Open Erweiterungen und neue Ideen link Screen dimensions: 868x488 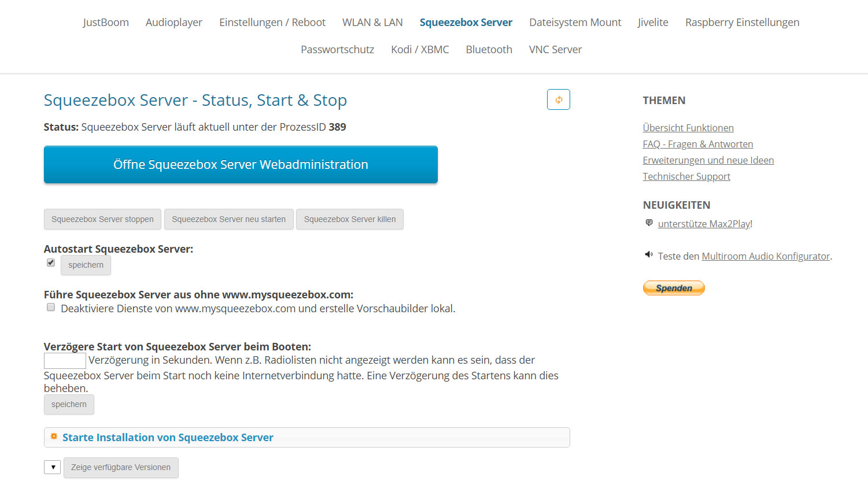pyautogui.click(x=708, y=160)
